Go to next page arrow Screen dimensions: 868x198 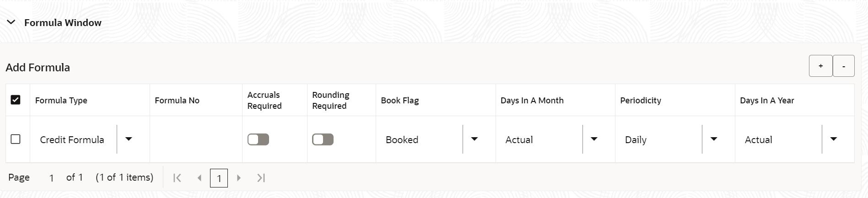[238, 178]
